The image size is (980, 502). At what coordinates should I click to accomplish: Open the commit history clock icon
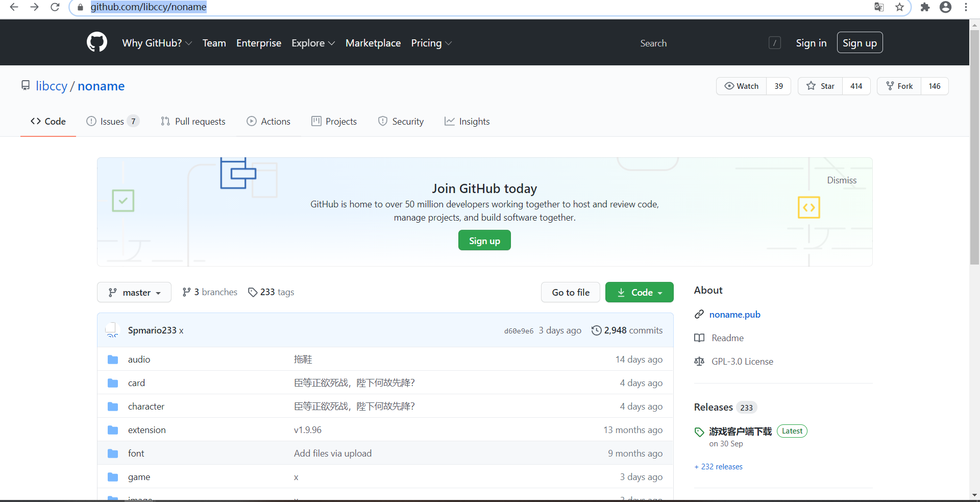(x=597, y=330)
